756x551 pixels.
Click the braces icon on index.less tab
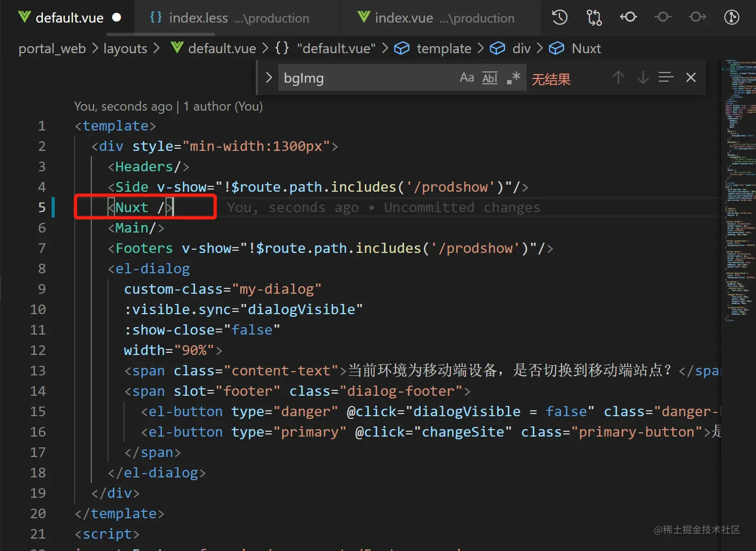coord(156,17)
